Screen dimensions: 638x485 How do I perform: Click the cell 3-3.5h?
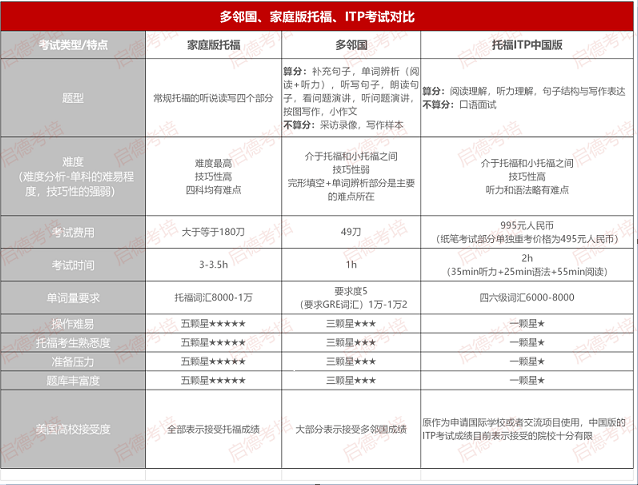coord(214,265)
